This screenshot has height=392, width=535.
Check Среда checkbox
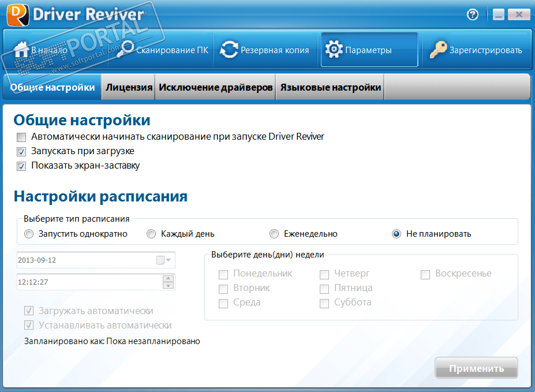pos(223,304)
